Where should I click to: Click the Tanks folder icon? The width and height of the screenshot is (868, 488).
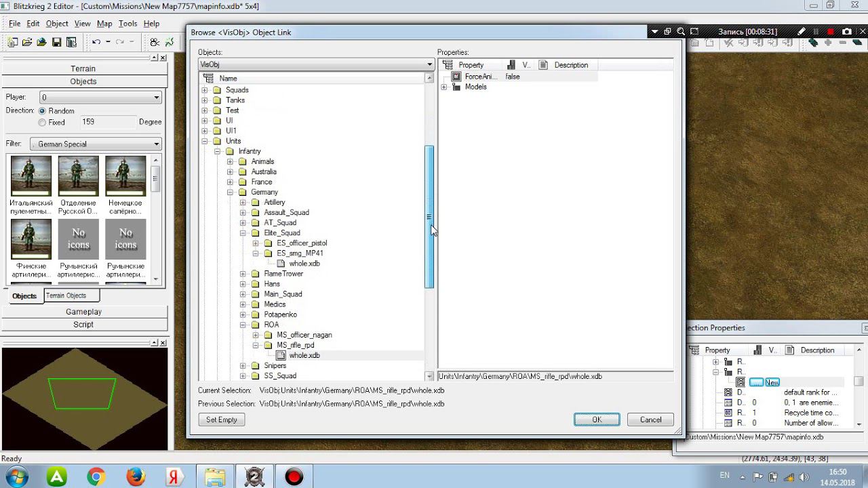[x=217, y=100]
